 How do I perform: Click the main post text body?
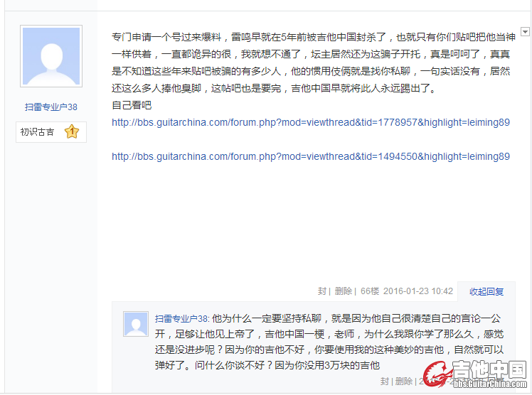pyautogui.click(x=314, y=63)
